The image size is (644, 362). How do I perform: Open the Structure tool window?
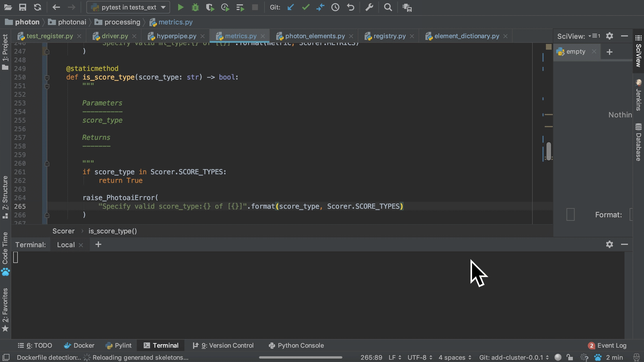tap(5, 197)
